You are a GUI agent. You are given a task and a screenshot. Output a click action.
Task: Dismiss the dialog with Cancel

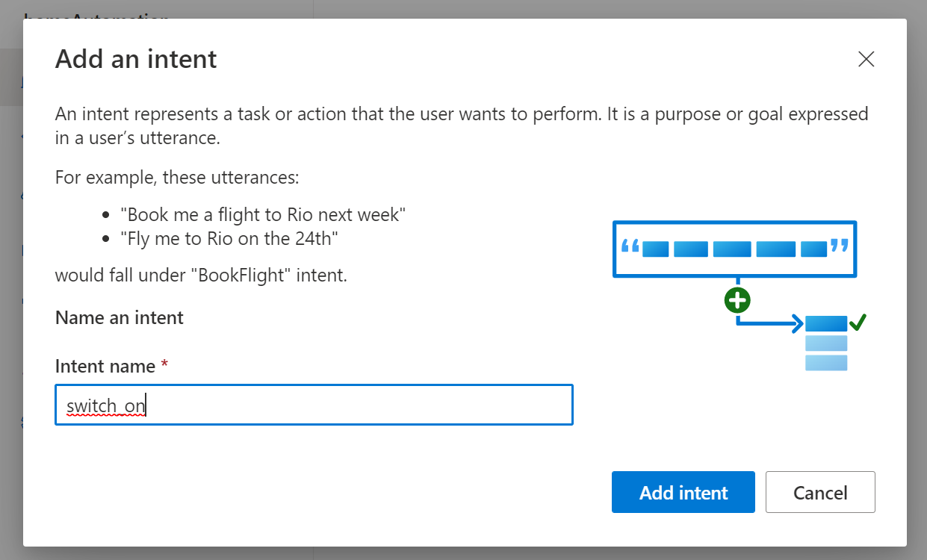click(x=820, y=492)
